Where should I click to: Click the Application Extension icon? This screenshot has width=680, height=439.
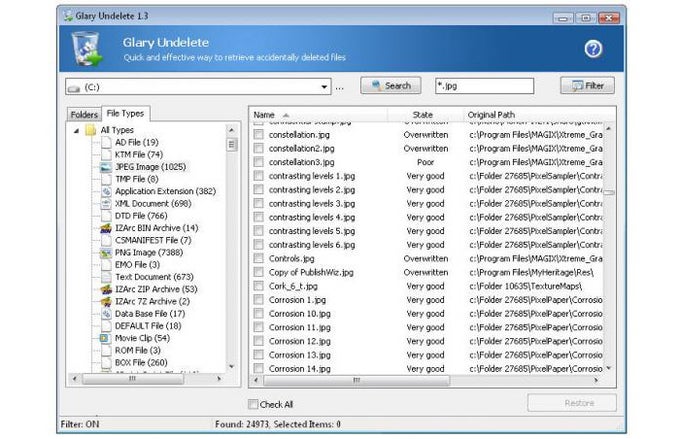pyautogui.click(x=106, y=191)
